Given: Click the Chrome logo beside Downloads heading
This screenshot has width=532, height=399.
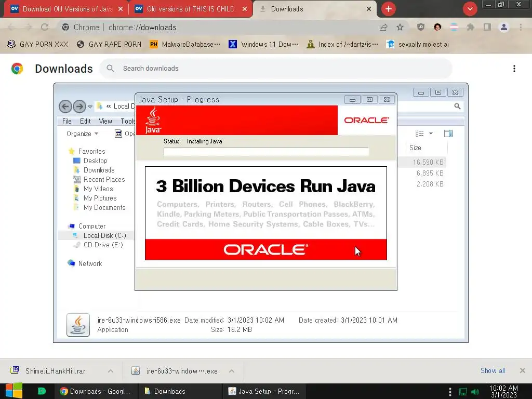Looking at the screenshot, I should click(17, 69).
